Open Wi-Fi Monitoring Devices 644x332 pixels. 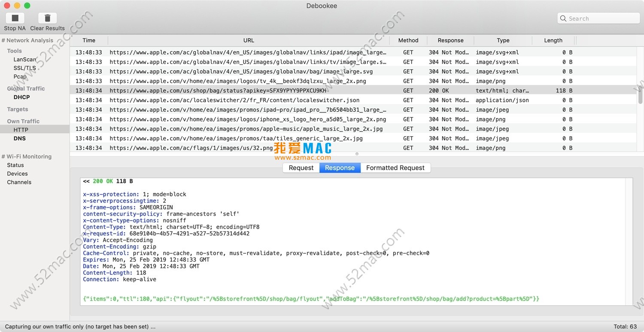coord(17,174)
